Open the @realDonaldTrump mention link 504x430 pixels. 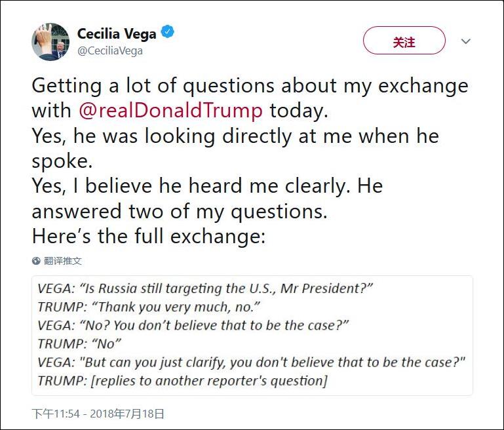coord(170,110)
